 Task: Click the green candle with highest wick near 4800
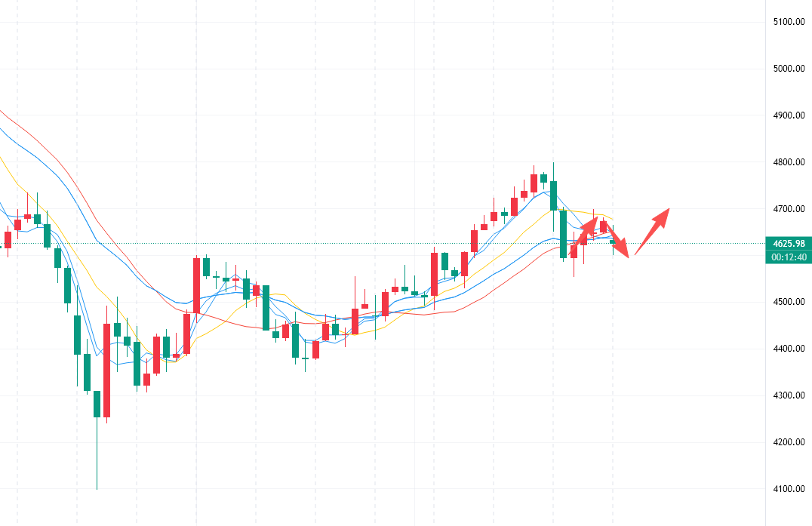coord(553,195)
